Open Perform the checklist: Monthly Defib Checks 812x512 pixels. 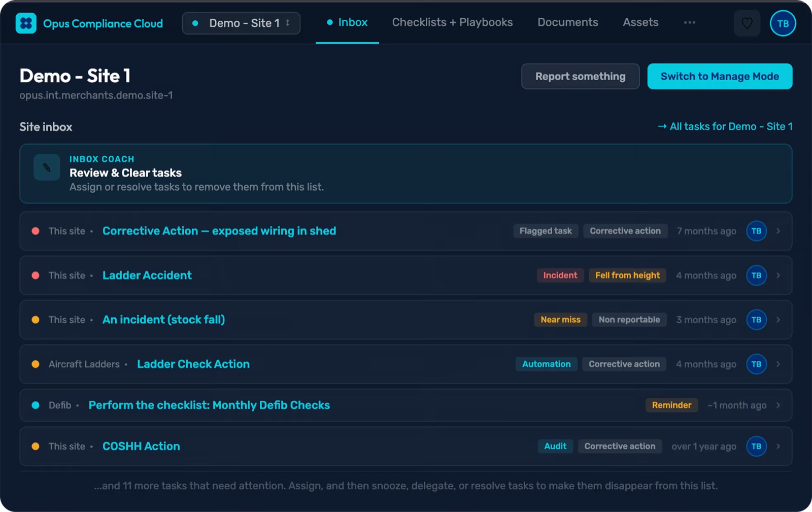pos(209,405)
